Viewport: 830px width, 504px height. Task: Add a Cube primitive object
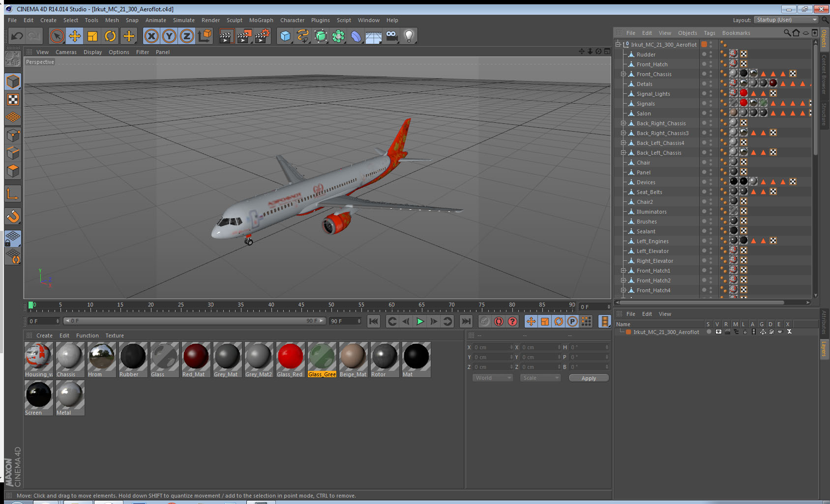tap(285, 36)
